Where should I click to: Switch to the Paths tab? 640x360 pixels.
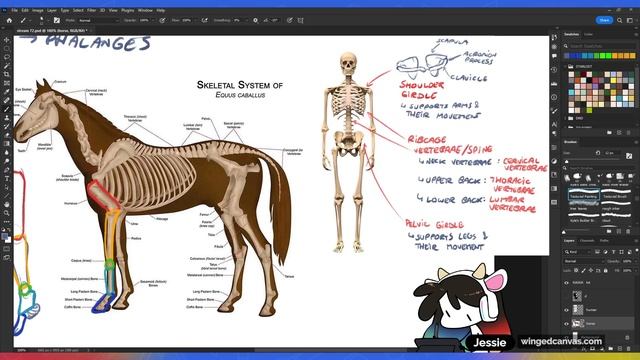(604, 241)
